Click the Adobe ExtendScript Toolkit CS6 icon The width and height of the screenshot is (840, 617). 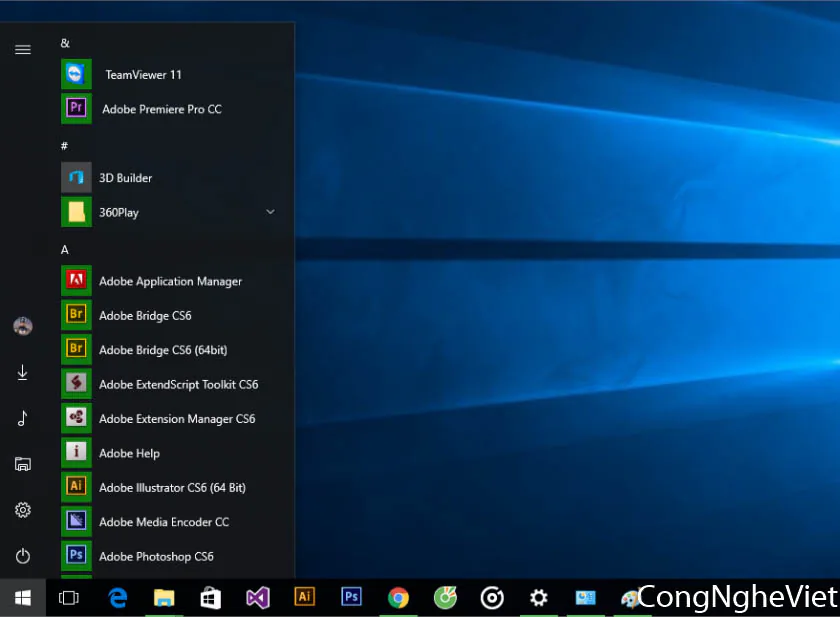[x=77, y=384]
